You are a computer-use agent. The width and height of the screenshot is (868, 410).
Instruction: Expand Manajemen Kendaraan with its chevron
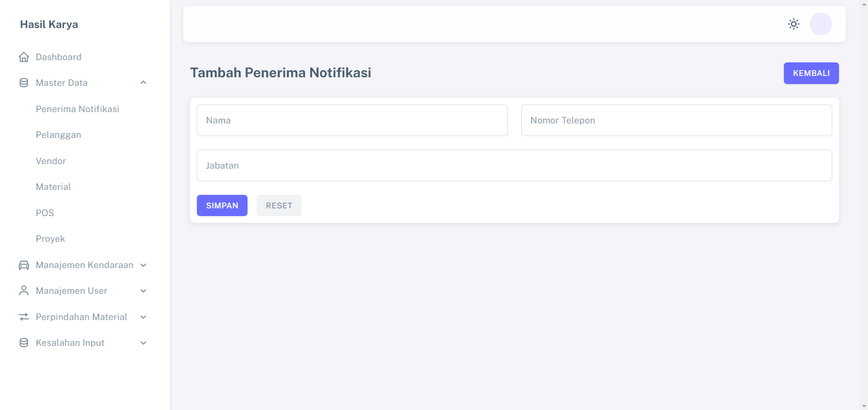pyautogui.click(x=143, y=265)
